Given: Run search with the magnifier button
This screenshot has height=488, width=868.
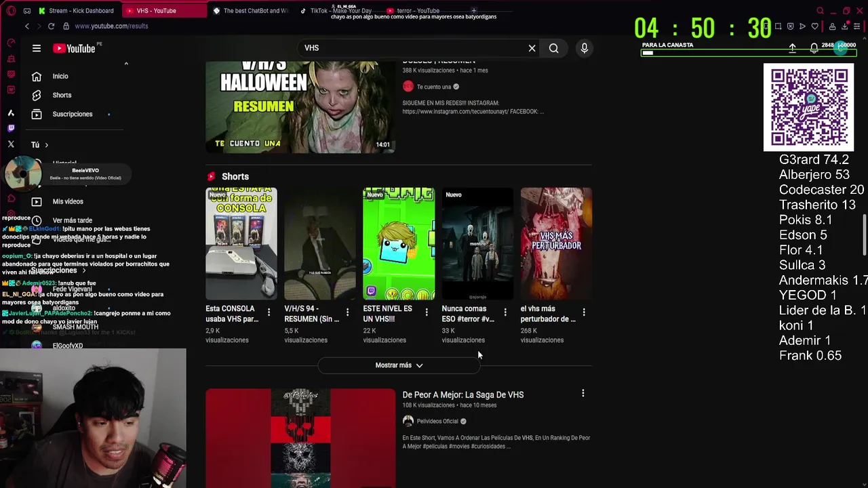Looking at the screenshot, I should pos(554,48).
